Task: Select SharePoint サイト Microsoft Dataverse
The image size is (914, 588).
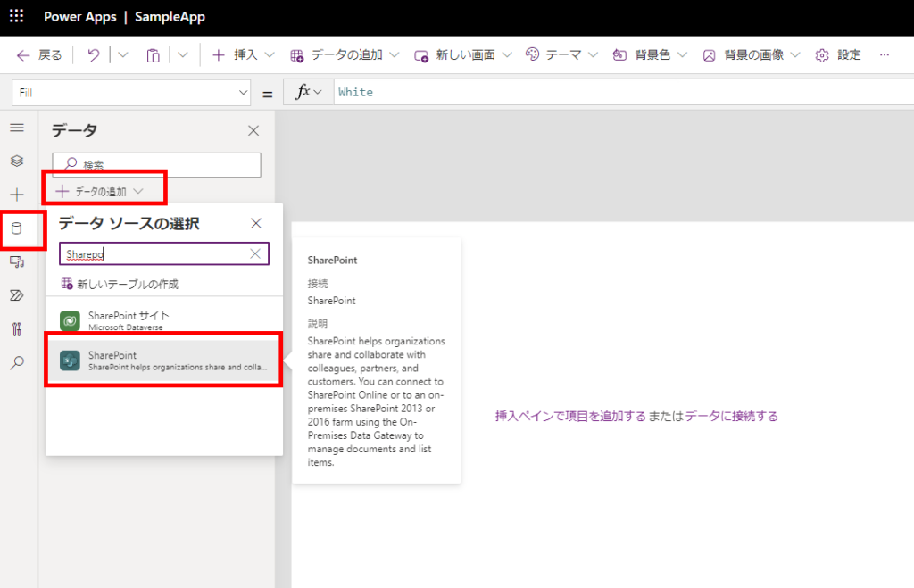Action: [x=164, y=320]
